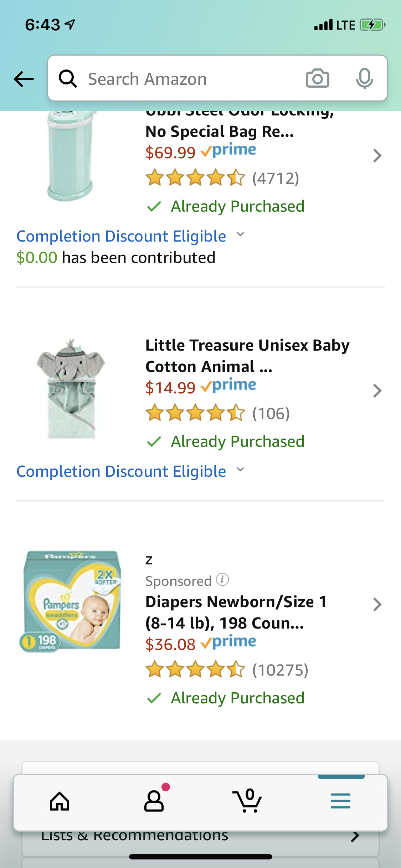
Task: Open the Little Treasure Unisex Baby title
Action: (247, 356)
